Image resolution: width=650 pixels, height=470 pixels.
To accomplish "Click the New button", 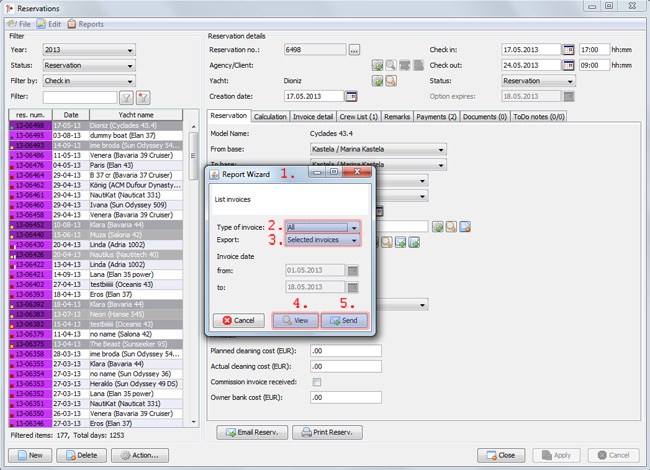I will [x=30, y=455].
